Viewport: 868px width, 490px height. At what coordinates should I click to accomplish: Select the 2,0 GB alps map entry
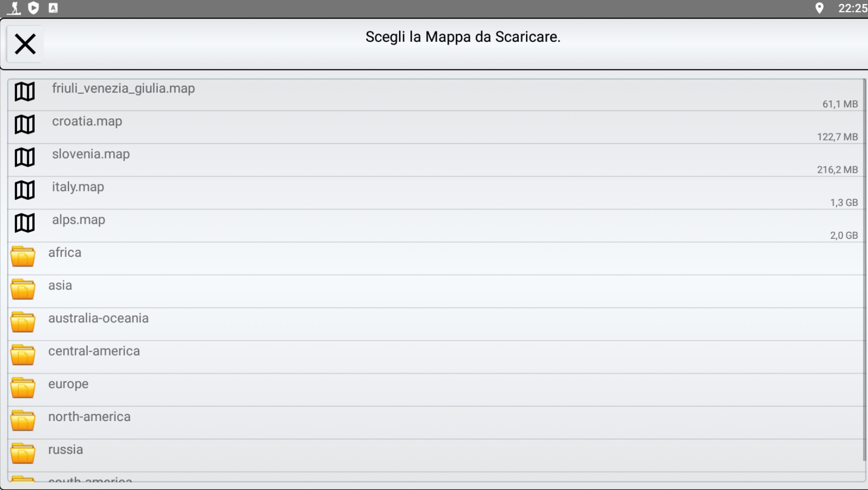436,226
